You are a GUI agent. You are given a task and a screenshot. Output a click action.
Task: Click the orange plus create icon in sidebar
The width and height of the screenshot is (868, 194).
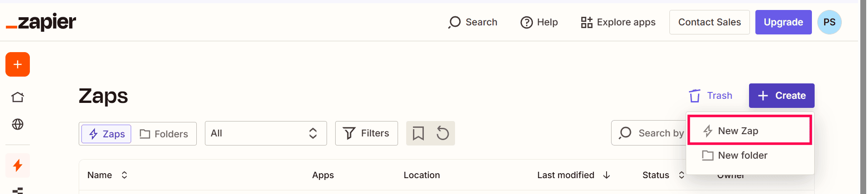(18, 64)
